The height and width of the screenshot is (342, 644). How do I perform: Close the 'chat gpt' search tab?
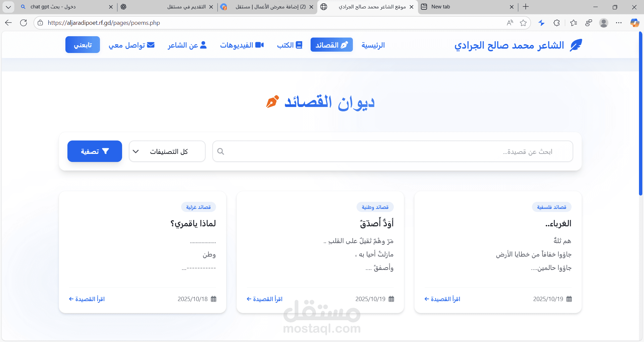coord(111,7)
